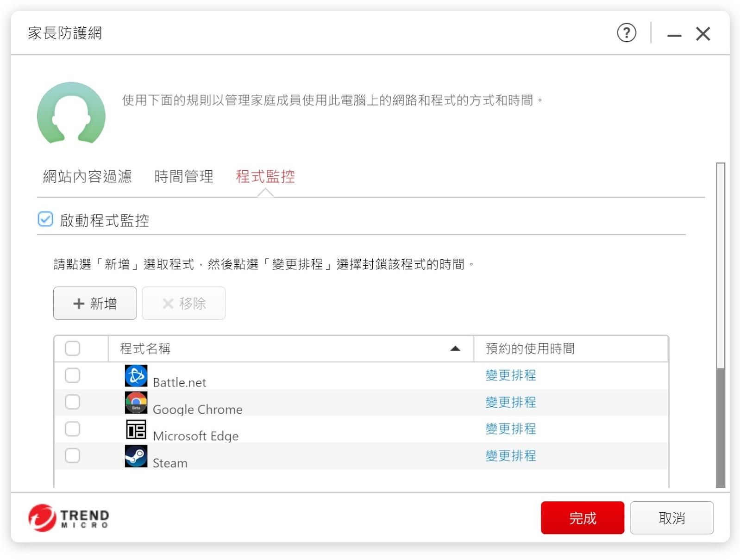Click the 程式名稱 column header text
This screenshot has height=560, width=740.
pyautogui.click(x=145, y=348)
